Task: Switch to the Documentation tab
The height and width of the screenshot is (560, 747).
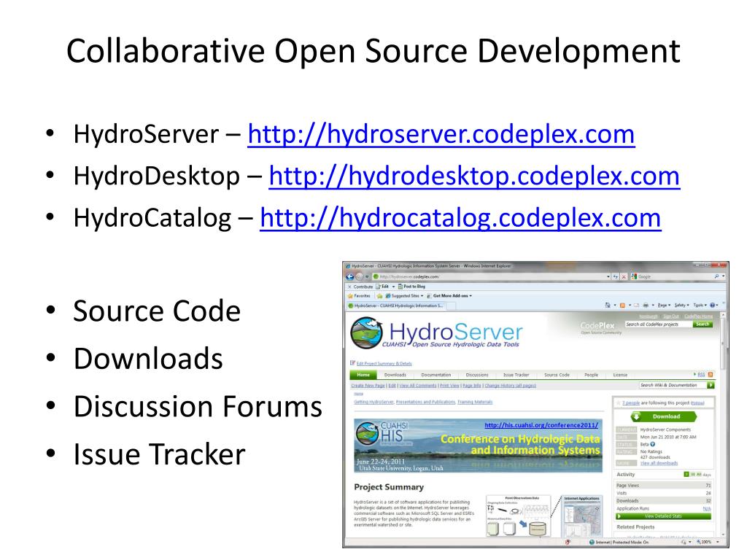Action: 436,375
